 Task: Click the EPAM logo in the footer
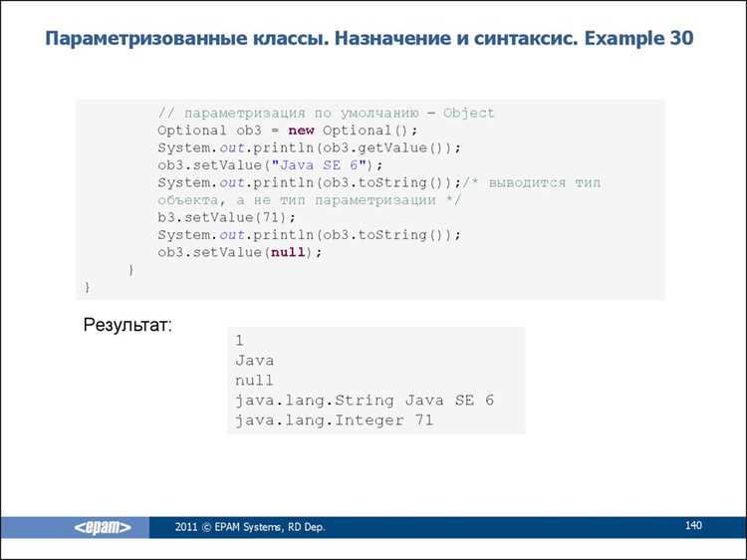coord(103,527)
